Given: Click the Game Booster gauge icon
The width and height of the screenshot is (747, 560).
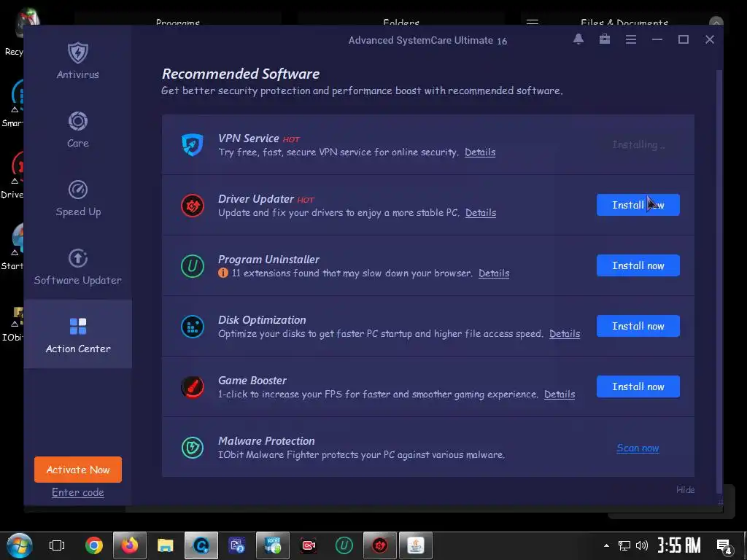Looking at the screenshot, I should coord(193,386).
